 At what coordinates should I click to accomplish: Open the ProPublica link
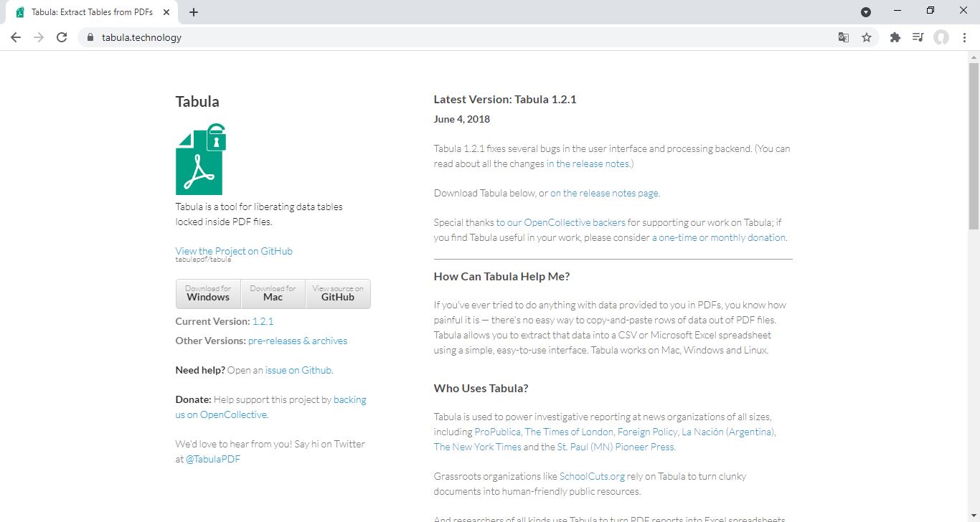498,432
